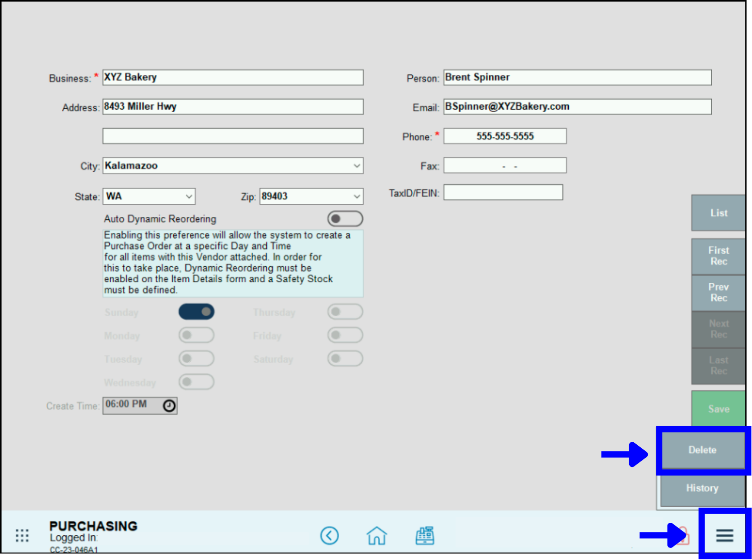The image size is (752, 560).
Task: Open the app grid dots menu
Action: point(22,535)
